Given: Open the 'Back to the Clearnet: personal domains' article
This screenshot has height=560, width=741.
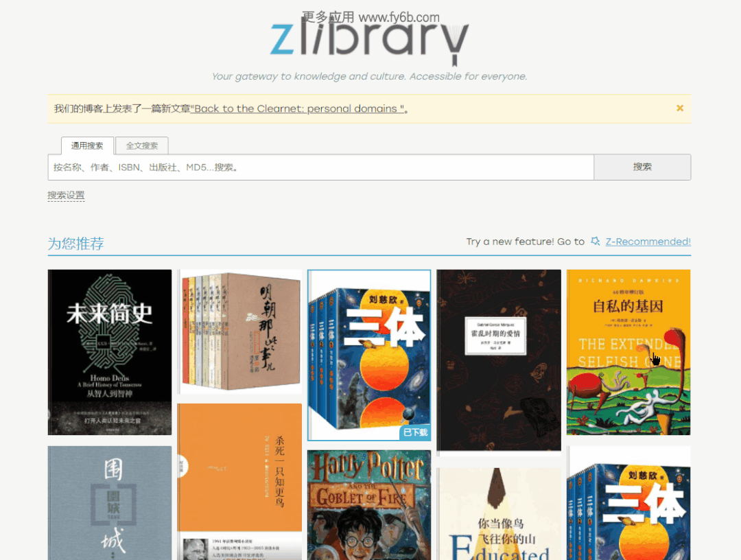Looking at the screenshot, I should click(298, 108).
